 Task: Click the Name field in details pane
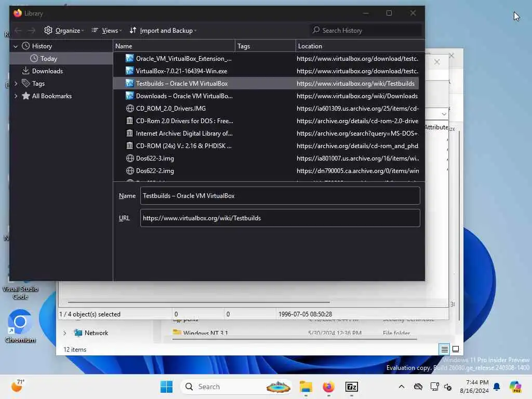pos(280,196)
